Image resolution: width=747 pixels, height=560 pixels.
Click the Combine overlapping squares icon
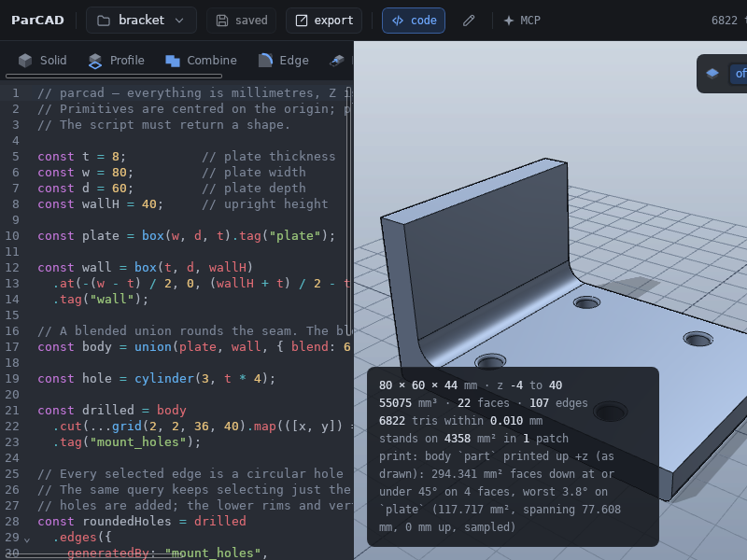[173, 61]
